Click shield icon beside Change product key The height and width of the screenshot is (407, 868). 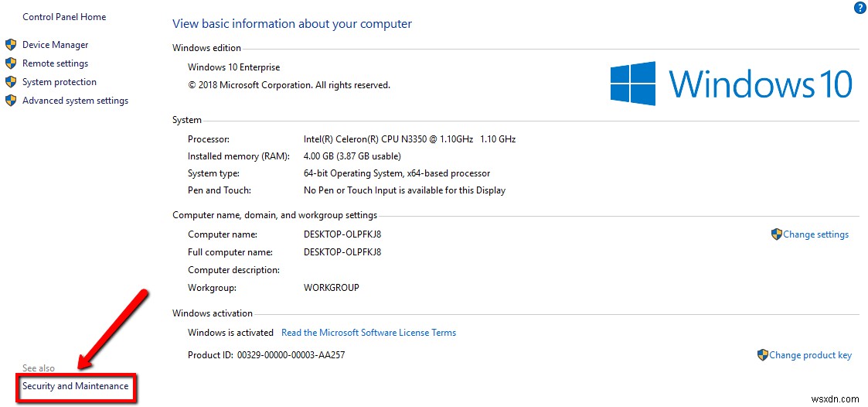click(762, 355)
